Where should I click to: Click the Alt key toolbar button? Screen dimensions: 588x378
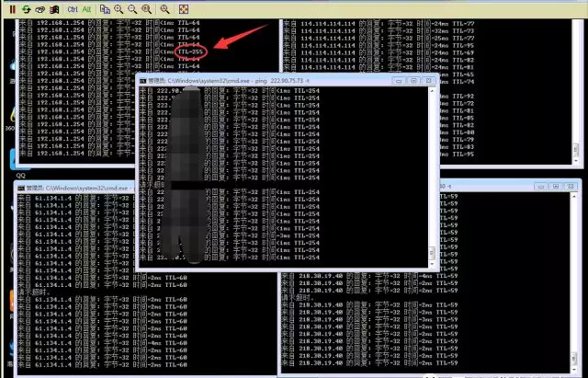87,8
